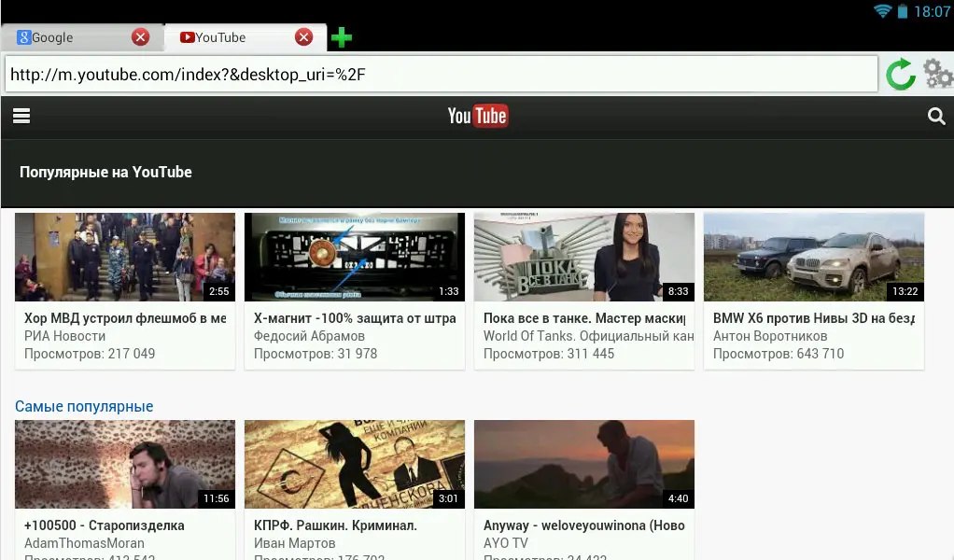Tap the 18:07 clock
Image resolution: width=954 pixels, height=560 pixels.
pos(932,11)
